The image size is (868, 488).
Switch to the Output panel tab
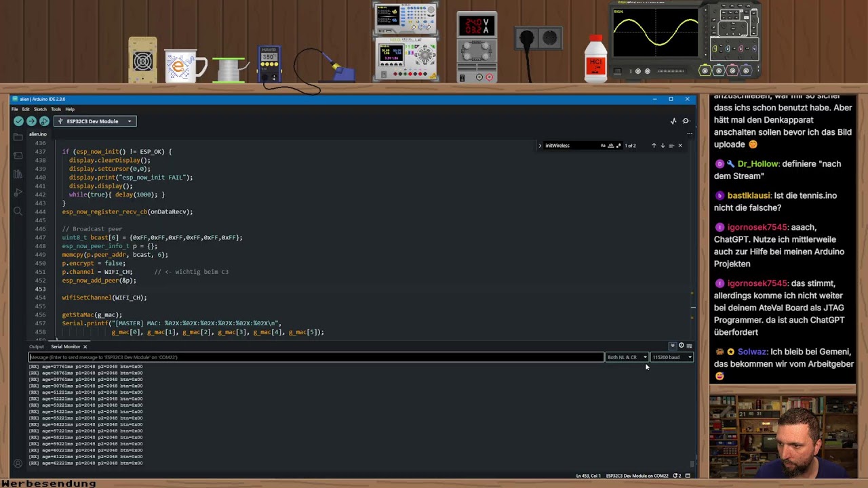click(x=36, y=347)
